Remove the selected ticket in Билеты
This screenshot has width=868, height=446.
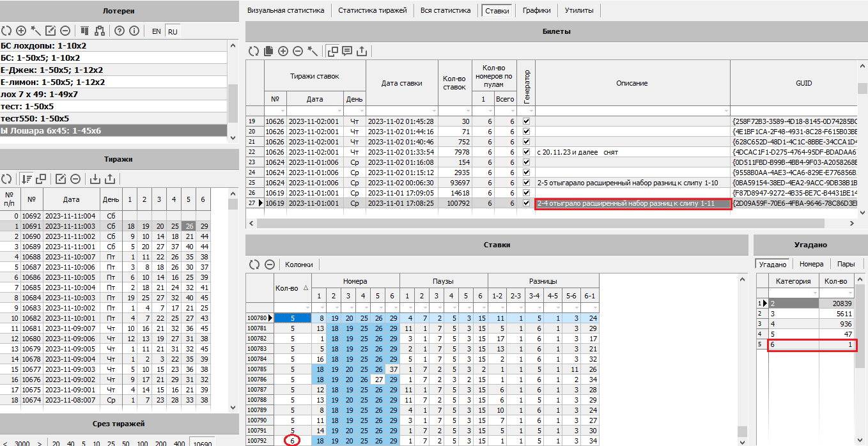click(x=298, y=51)
